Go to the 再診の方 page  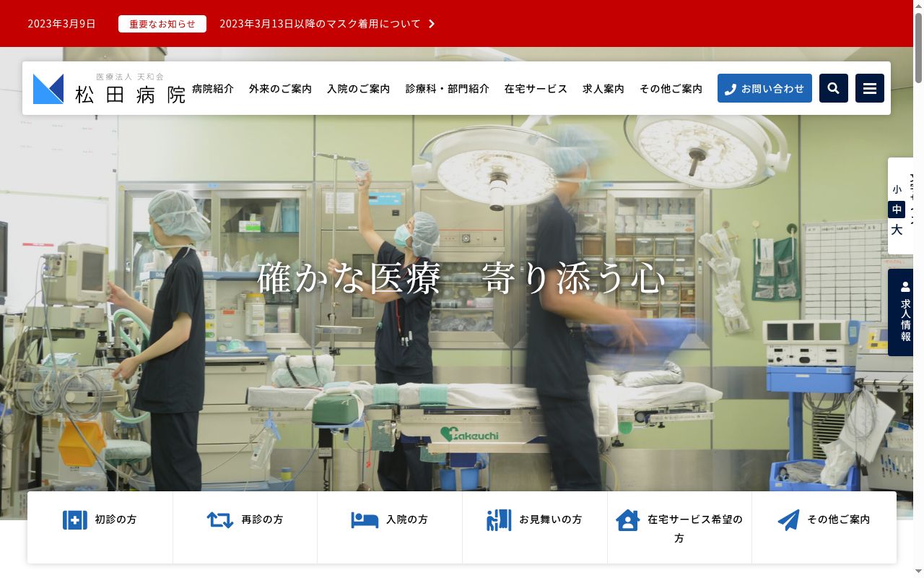coord(245,527)
